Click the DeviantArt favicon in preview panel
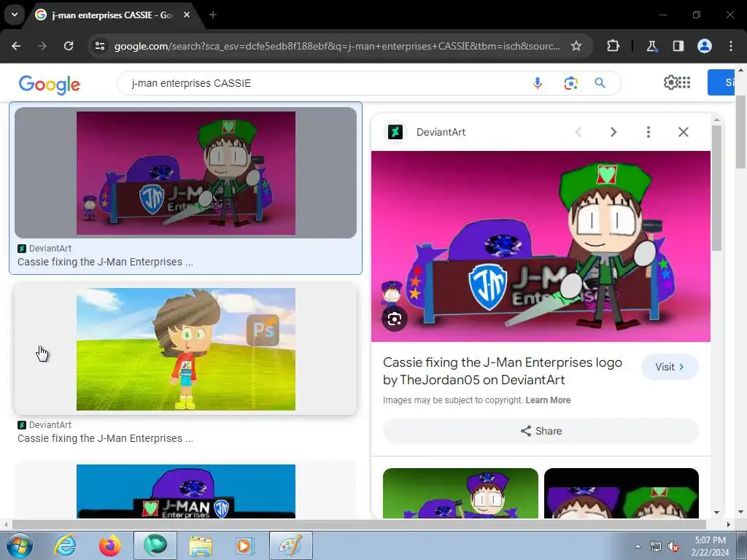The image size is (747, 560). [x=395, y=132]
